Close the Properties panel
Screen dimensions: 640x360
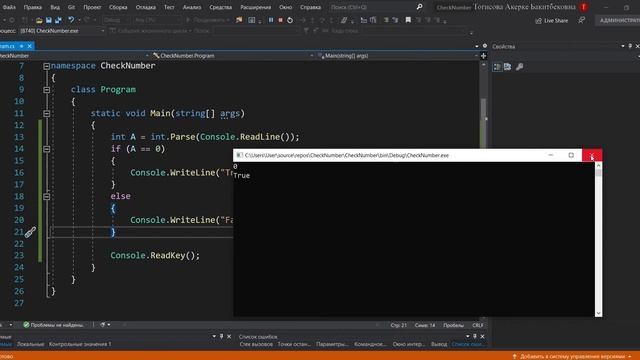point(637,46)
